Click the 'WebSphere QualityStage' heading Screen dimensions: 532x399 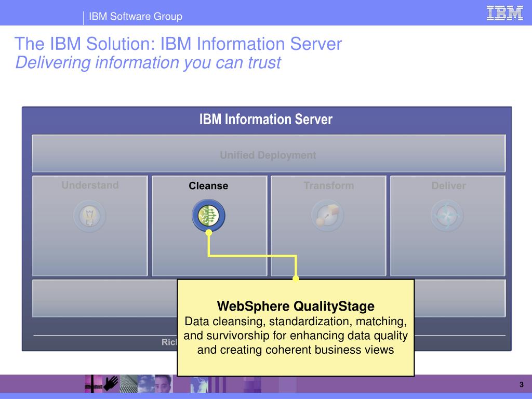coord(296,306)
